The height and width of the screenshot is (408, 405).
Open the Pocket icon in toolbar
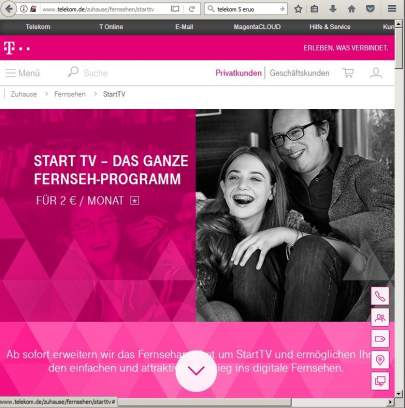[x=370, y=9]
